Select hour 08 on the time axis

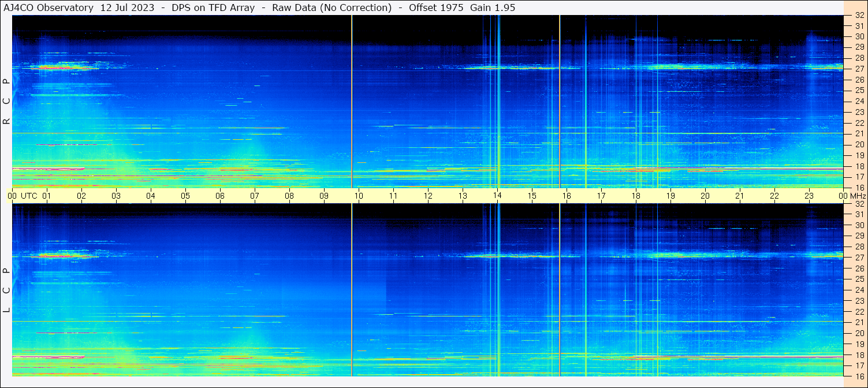[289, 196]
